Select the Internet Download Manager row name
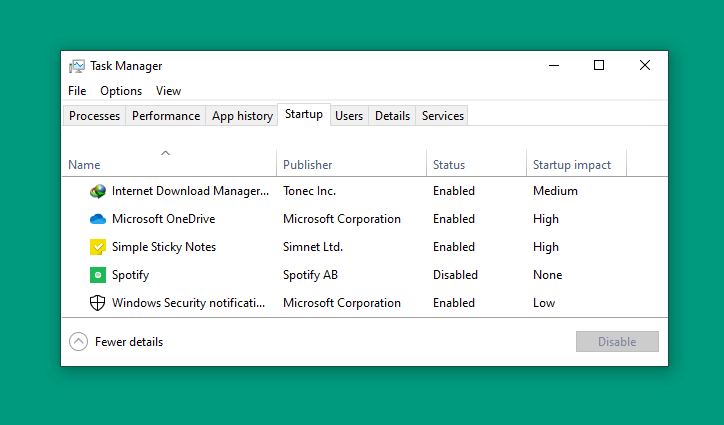 pyautogui.click(x=190, y=191)
